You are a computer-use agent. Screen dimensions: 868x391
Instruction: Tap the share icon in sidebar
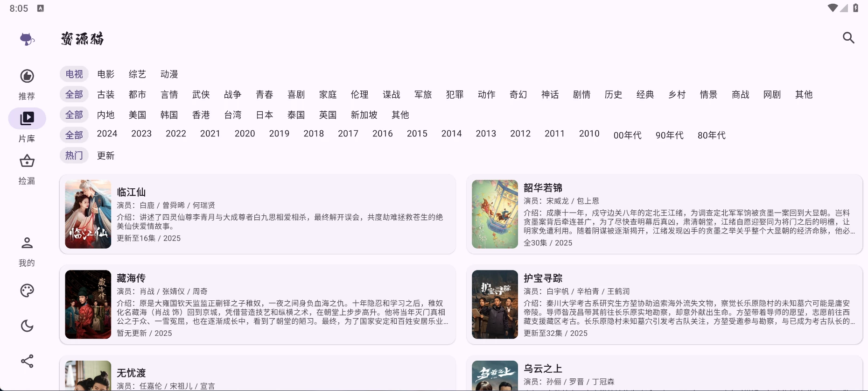[x=27, y=361]
